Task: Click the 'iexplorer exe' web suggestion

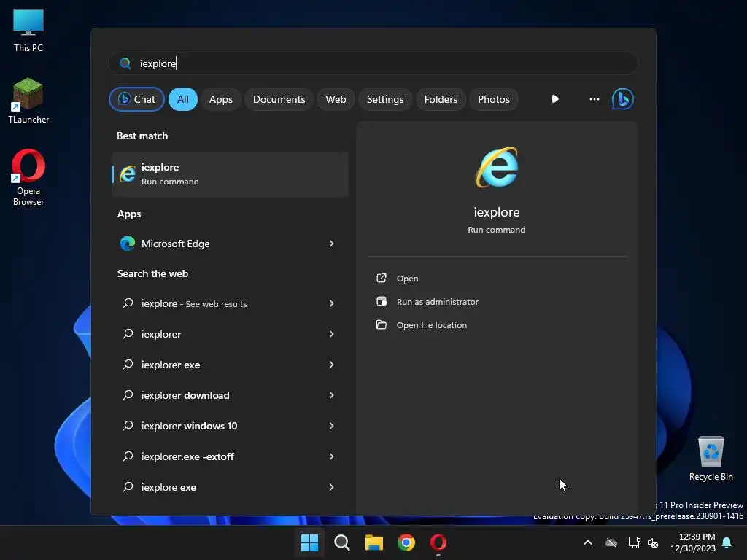Action: tap(171, 365)
